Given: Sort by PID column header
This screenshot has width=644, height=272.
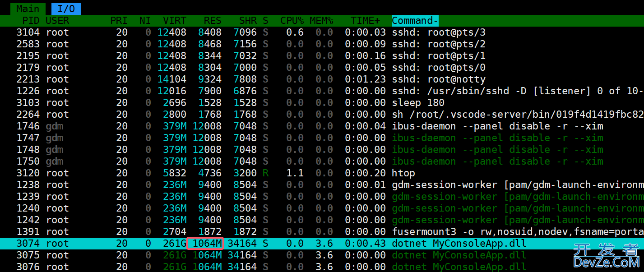Looking at the screenshot, I should (31, 21).
